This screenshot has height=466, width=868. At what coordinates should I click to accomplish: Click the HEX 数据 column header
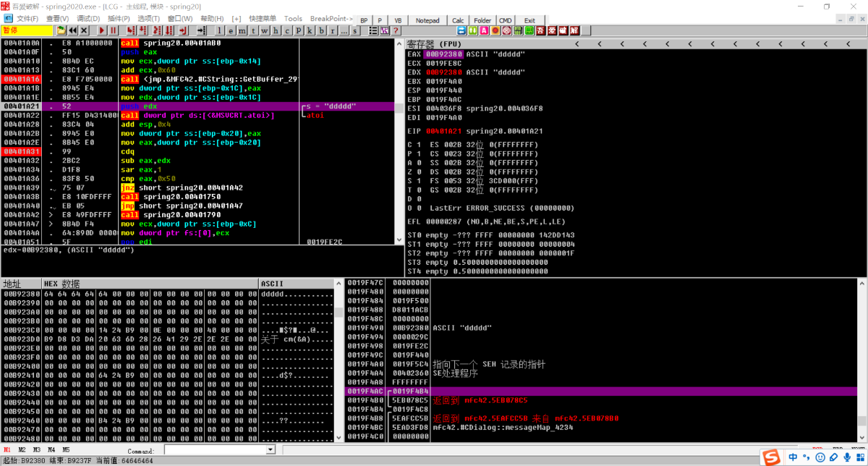150,283
